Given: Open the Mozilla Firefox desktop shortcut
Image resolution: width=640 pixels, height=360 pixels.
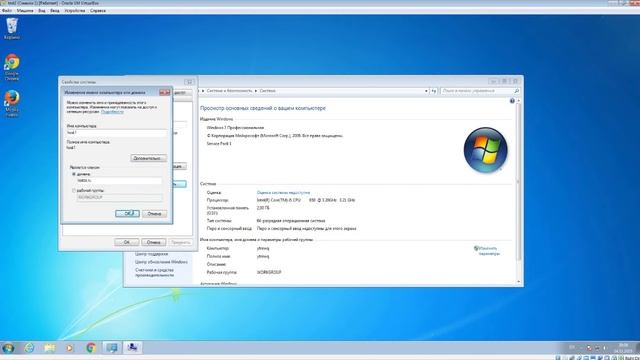Looking at the screenshot, I should tap(12, 103).
